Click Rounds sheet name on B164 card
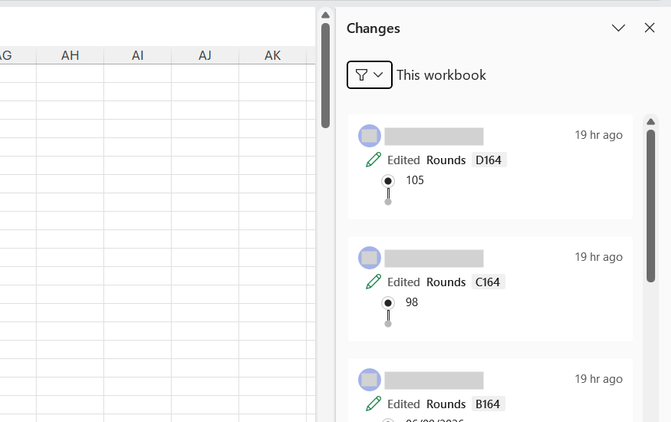671x422 pixels. [x=446, y=404]
